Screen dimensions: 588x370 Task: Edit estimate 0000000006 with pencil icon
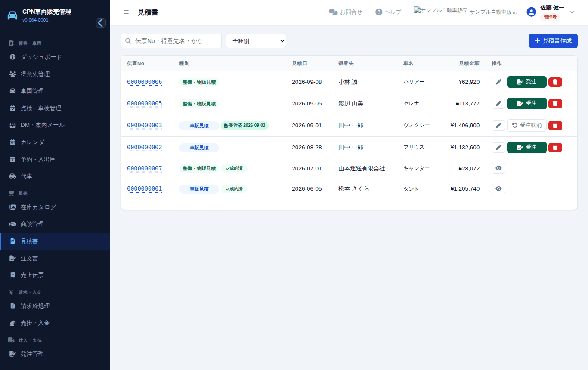pyautogui.click(x=498, y=82)
